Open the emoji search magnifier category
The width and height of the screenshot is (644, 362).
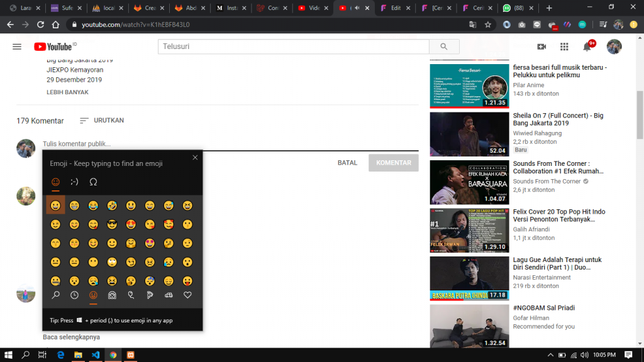[55, 295]
